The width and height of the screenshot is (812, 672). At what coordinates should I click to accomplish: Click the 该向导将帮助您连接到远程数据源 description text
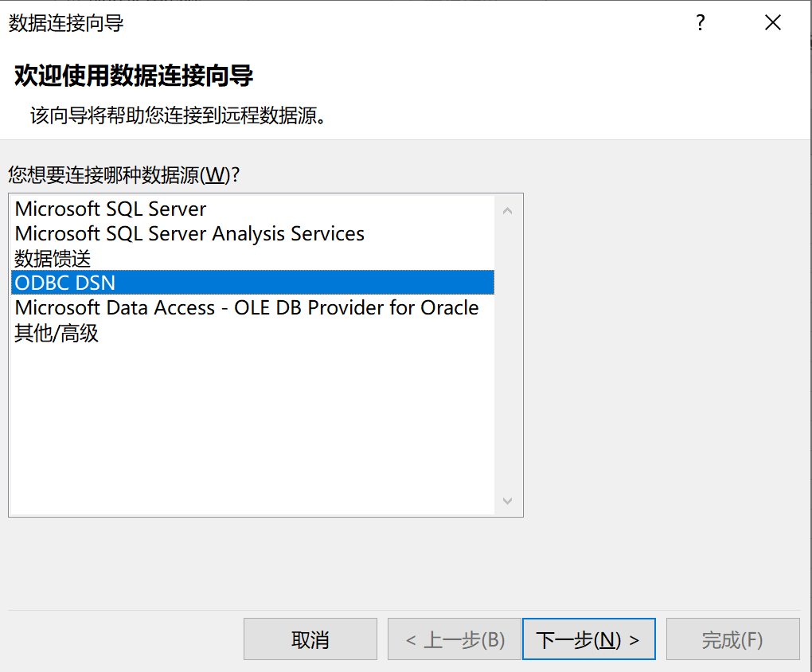[x=178, y=115]
